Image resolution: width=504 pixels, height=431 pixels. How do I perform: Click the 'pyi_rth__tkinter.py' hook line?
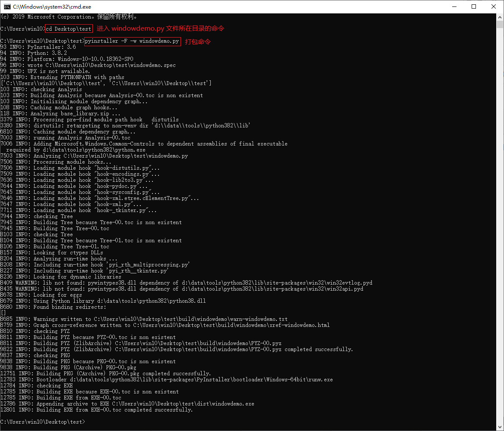click(x=85, y=271)
